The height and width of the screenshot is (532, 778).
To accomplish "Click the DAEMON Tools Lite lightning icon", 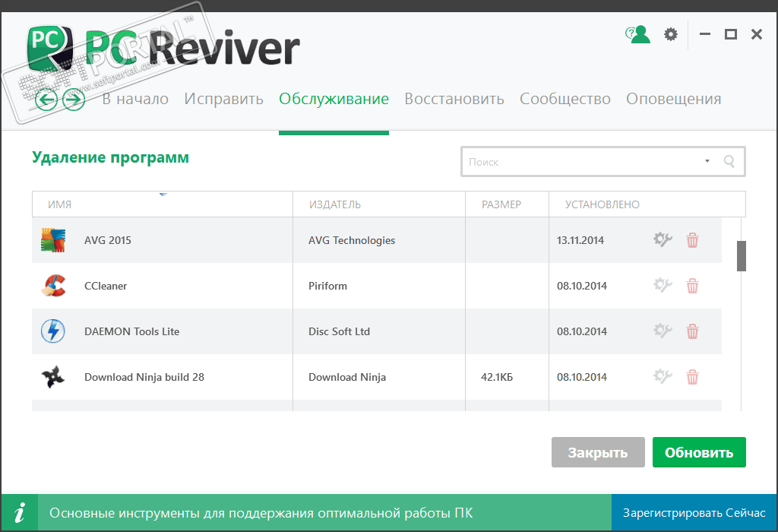I will [x=53, y=331].
